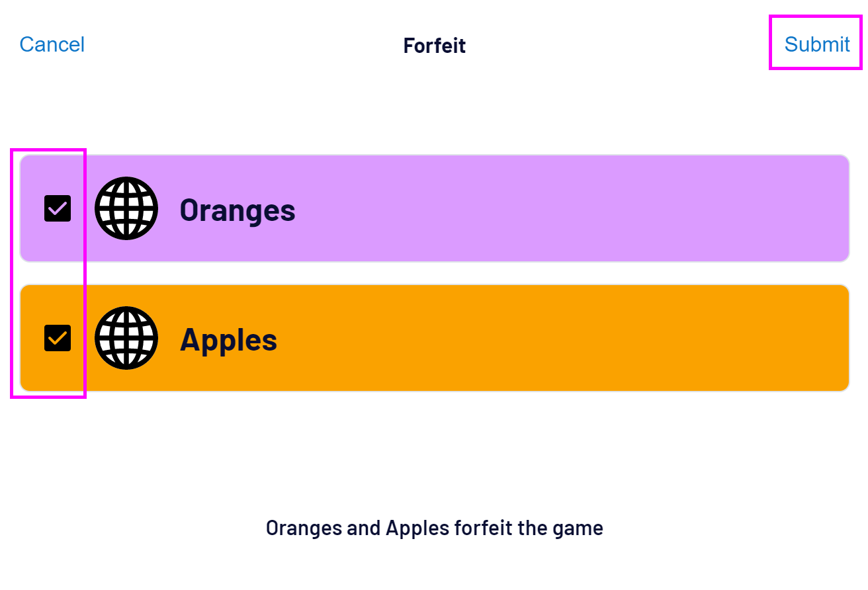Uncheck the Apples team checkbox
The image size is (868, 590).
pyautogui.click(x=58, y=338)
